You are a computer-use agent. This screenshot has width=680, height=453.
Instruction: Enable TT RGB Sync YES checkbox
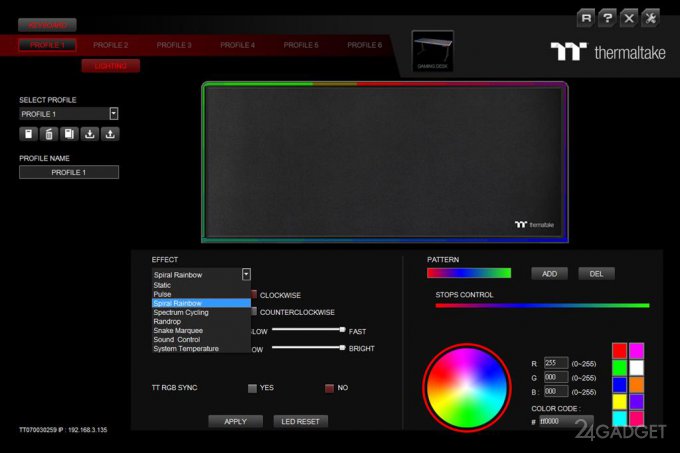[253, 388]
